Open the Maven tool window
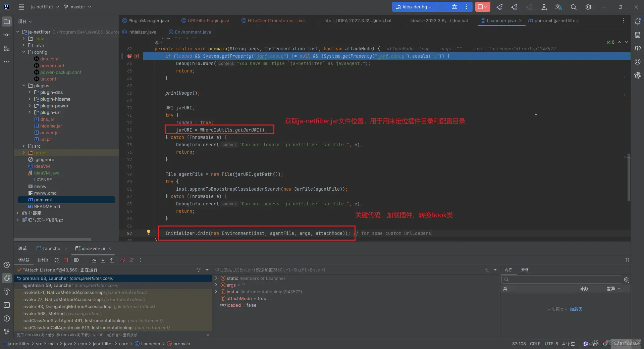 click(x=638, y=48)
